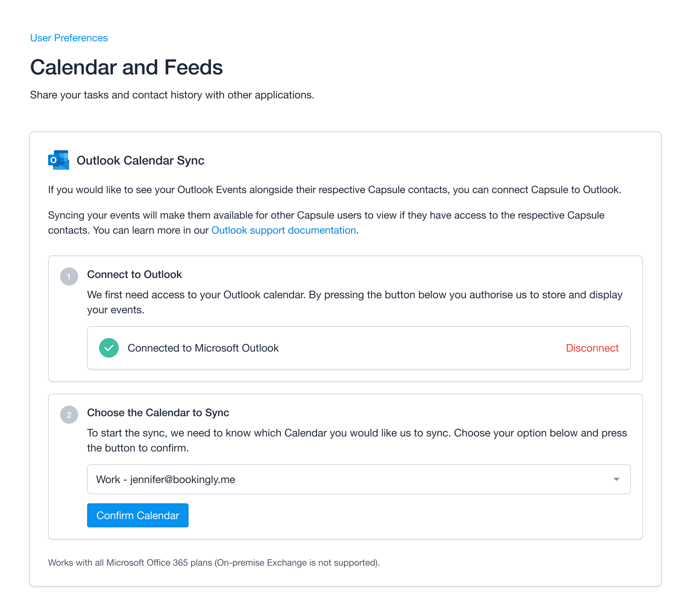
Task: Click the Outlook Calendar Sync title
Action: pyautogui.click(x=140, y=160)
